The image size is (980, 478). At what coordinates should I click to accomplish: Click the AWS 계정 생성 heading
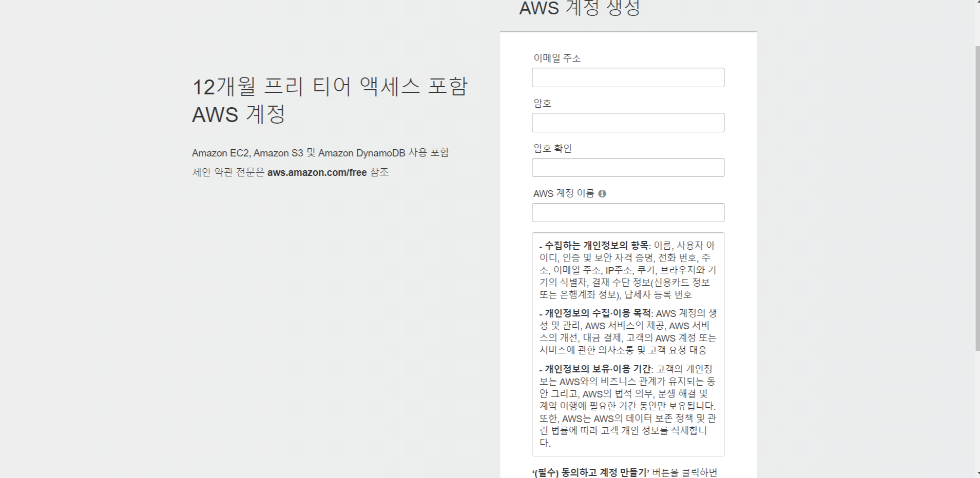[x=580, y=8]
